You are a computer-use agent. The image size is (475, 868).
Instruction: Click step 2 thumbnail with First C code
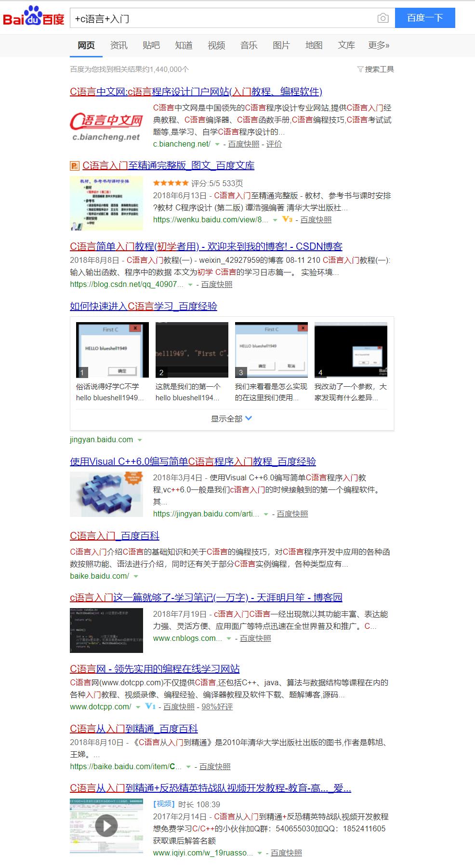(192, 350)
